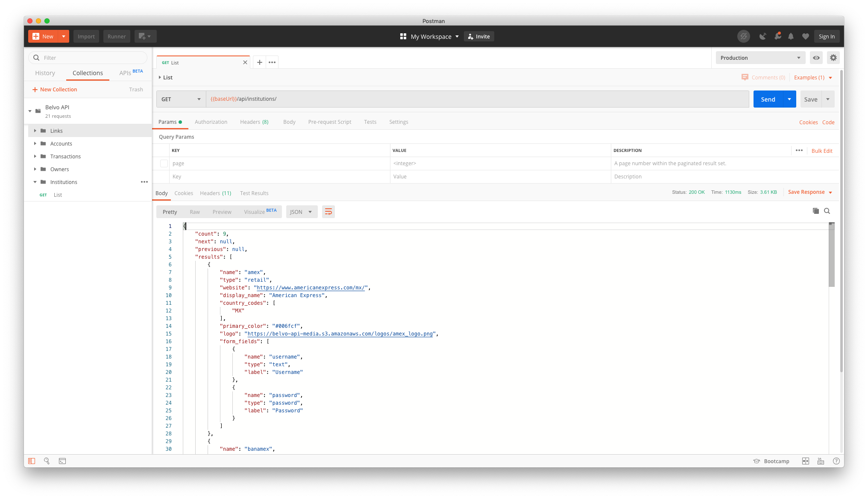
Task: Click the New Collection link
Action: [55, 90]
